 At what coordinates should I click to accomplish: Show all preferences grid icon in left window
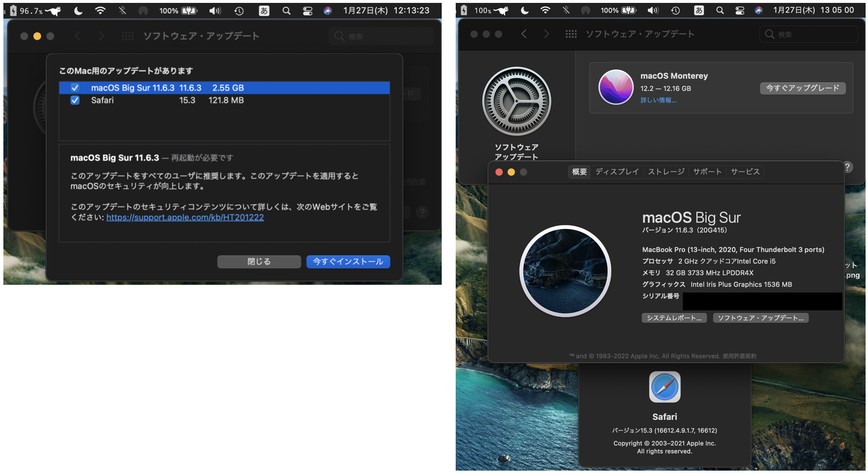128,36
